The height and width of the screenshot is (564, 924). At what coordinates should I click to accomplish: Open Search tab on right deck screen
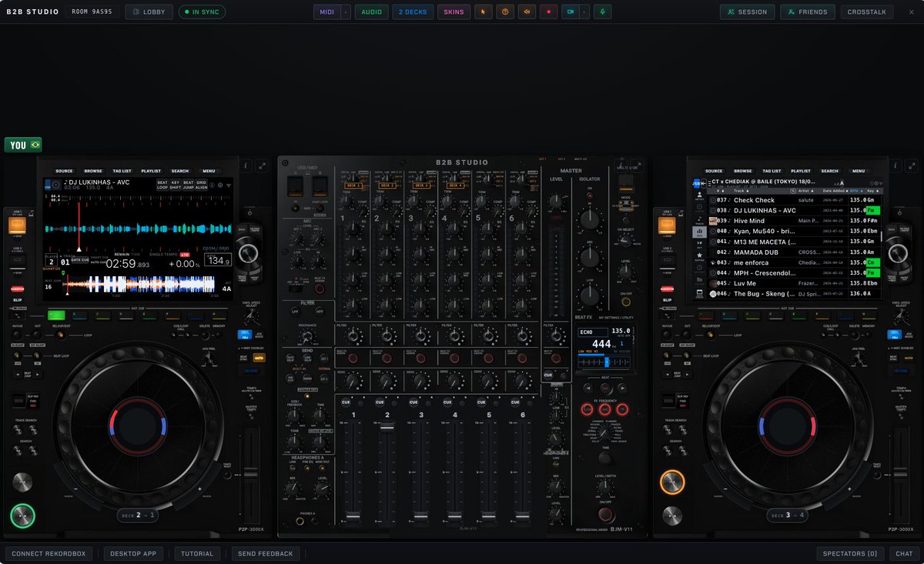829,171
